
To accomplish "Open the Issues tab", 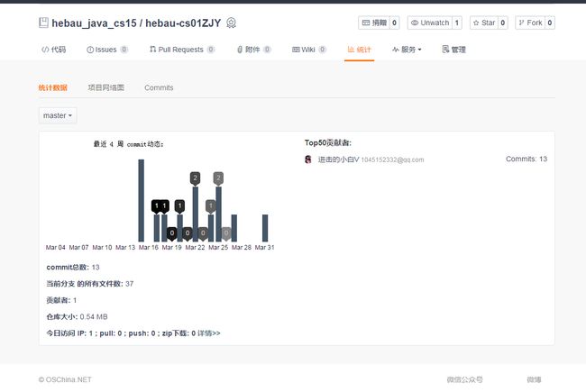I will (x=107, y=50).
